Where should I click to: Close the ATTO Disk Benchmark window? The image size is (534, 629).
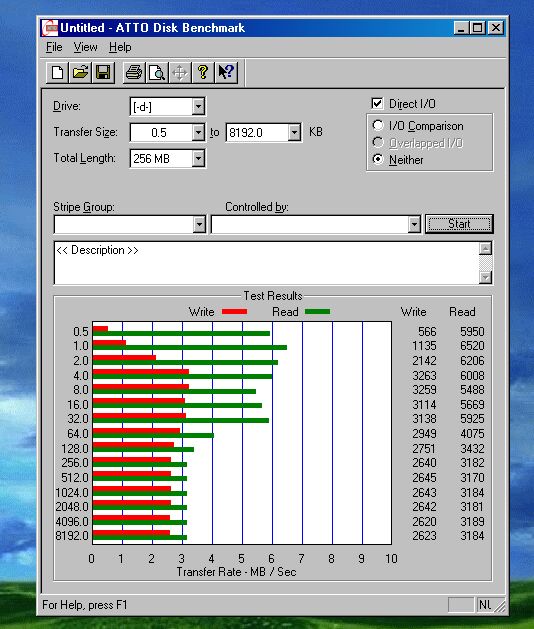[x=496, y=28]
